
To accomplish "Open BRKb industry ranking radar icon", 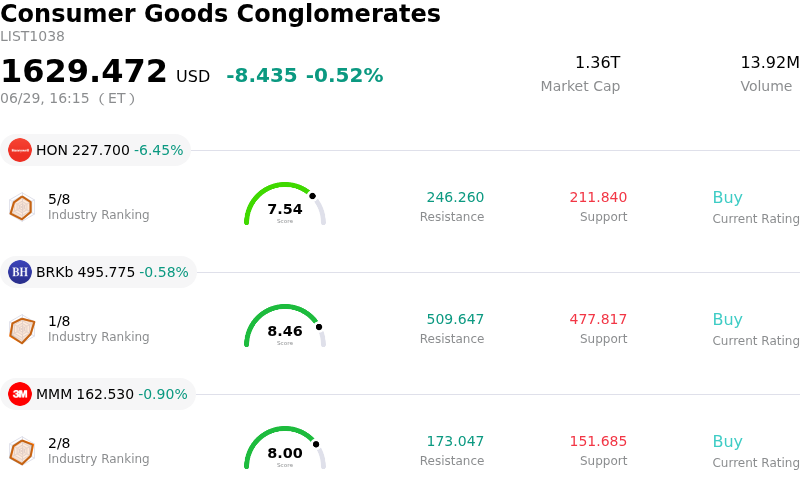I will click(x=22, y=329).
